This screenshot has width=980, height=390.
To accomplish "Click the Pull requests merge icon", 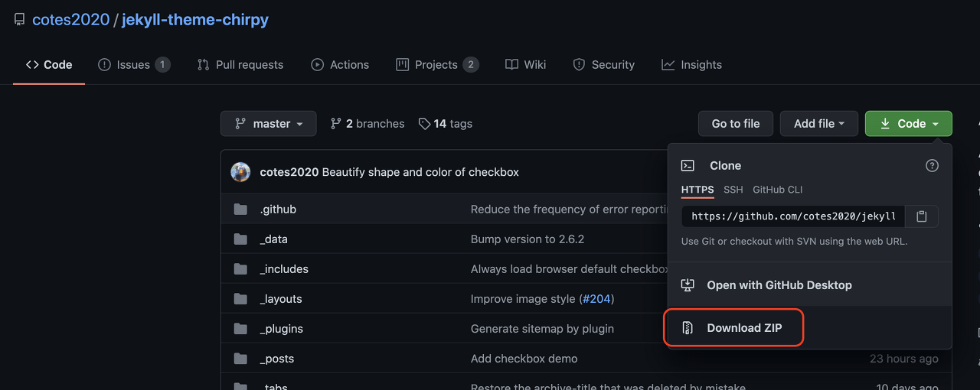I will (203, 64).
